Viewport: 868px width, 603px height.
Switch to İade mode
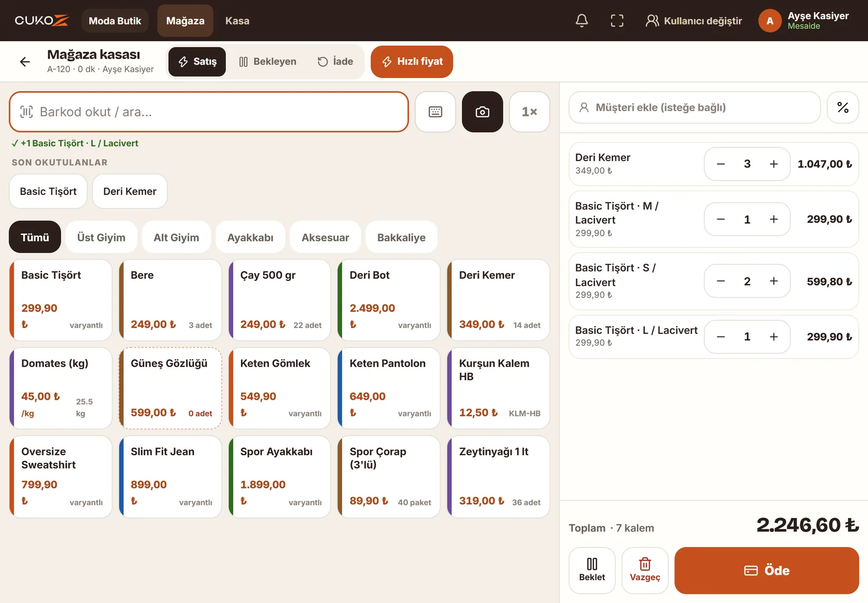[x=335, y=62]
